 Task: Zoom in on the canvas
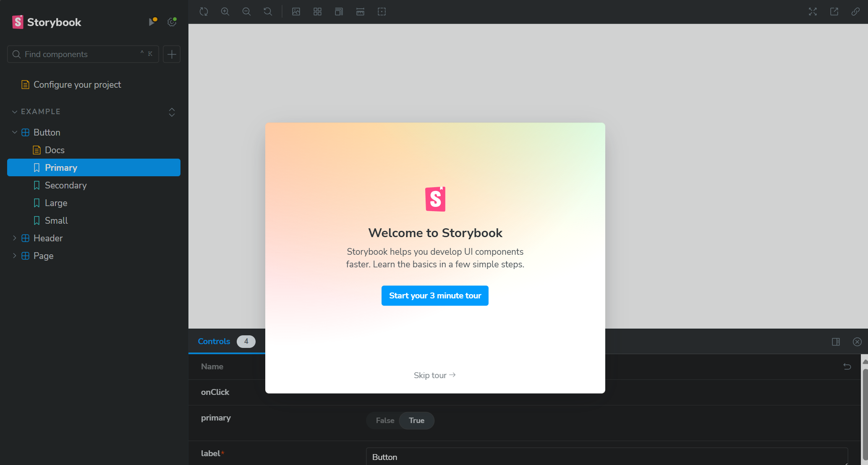pos(225,12)
